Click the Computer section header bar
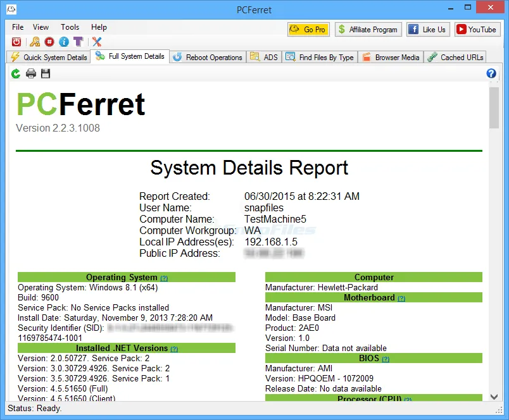 coord(374,277)
